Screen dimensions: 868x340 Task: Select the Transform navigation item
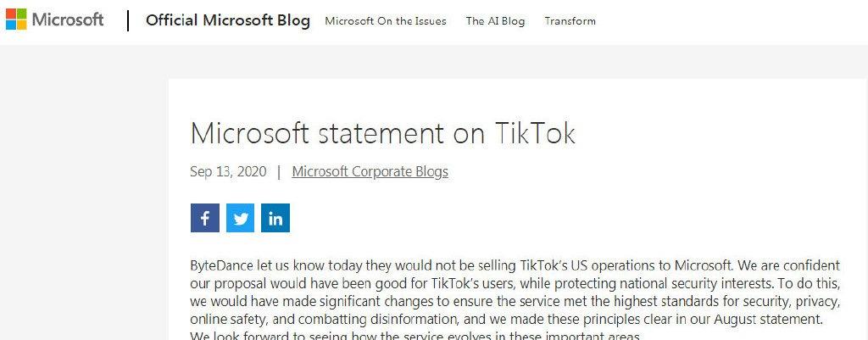[570, 21]
